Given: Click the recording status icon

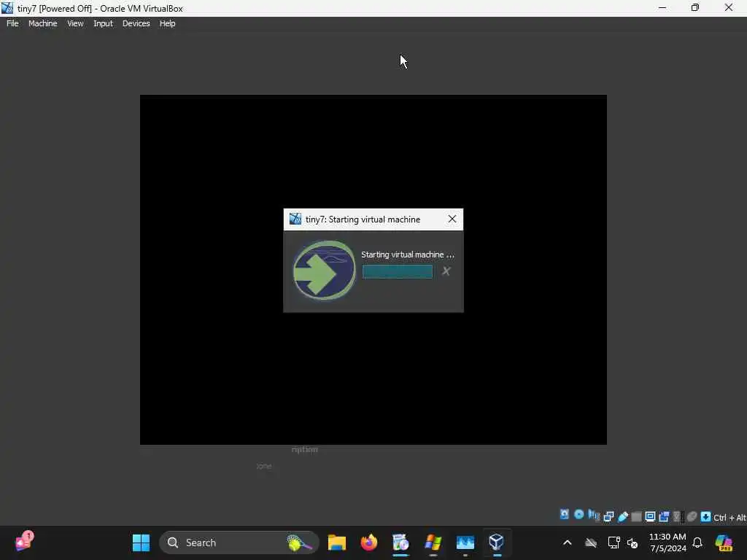Looking at the screenshot, I should pyautogui.click(x=664, y=517).
